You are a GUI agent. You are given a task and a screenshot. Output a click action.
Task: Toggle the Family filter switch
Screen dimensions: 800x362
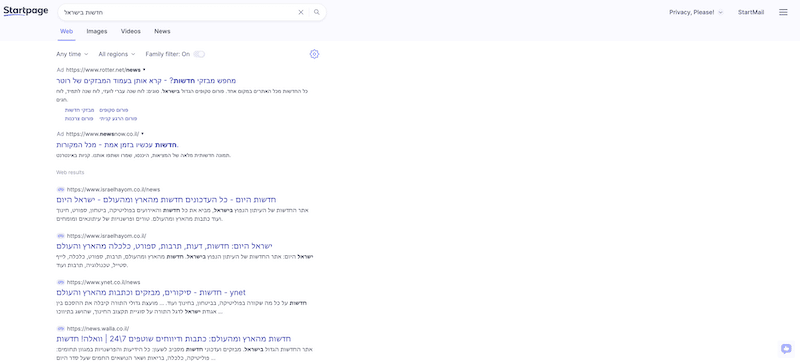click(199, 54)
